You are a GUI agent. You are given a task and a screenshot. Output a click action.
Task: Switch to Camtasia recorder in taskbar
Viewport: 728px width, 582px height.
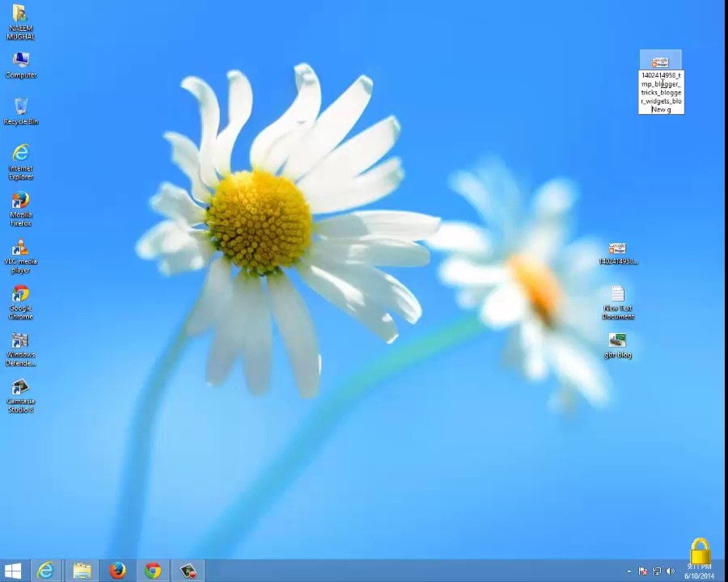pyautogui.click(x=188, y=571)
